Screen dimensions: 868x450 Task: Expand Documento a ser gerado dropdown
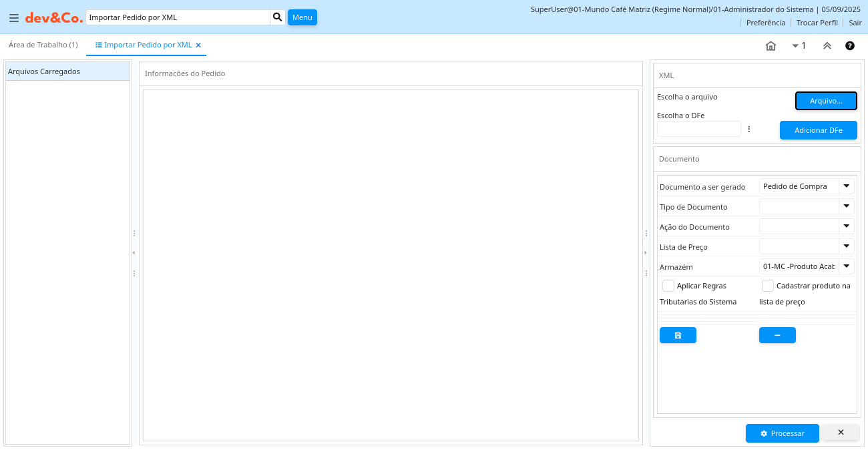(x=846, y=186)
